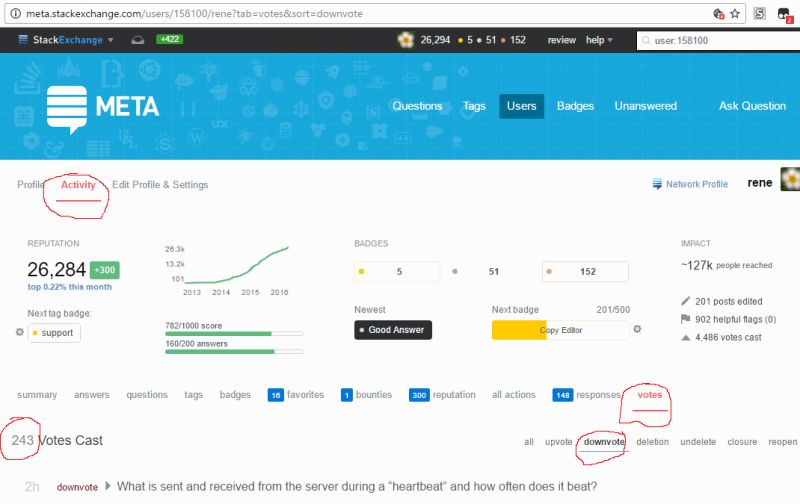800x504 pixels.
Task: Click the Copy Editor progress bar
Action: [560, 330]
